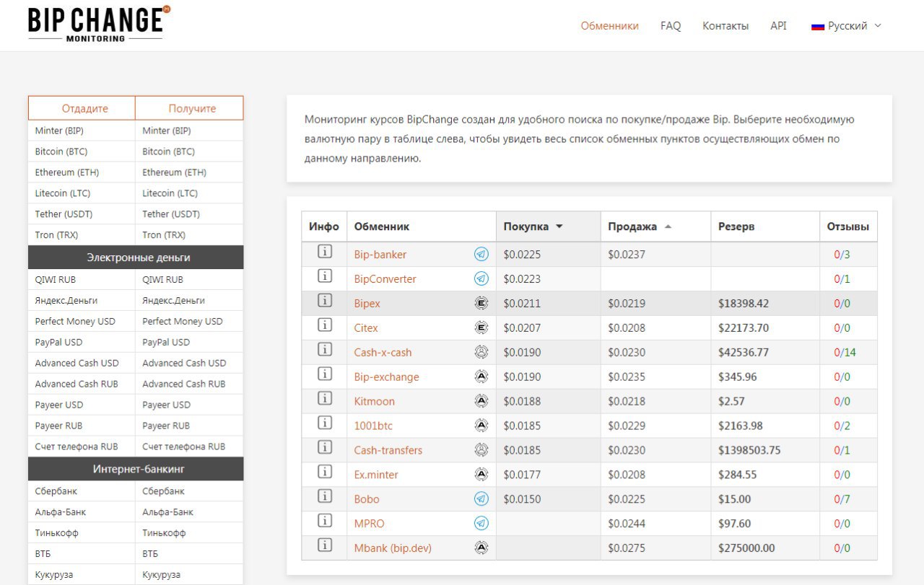Screen dimensions: 924x585
Task: Click the Электронные деньги section header
Action: 136,257
